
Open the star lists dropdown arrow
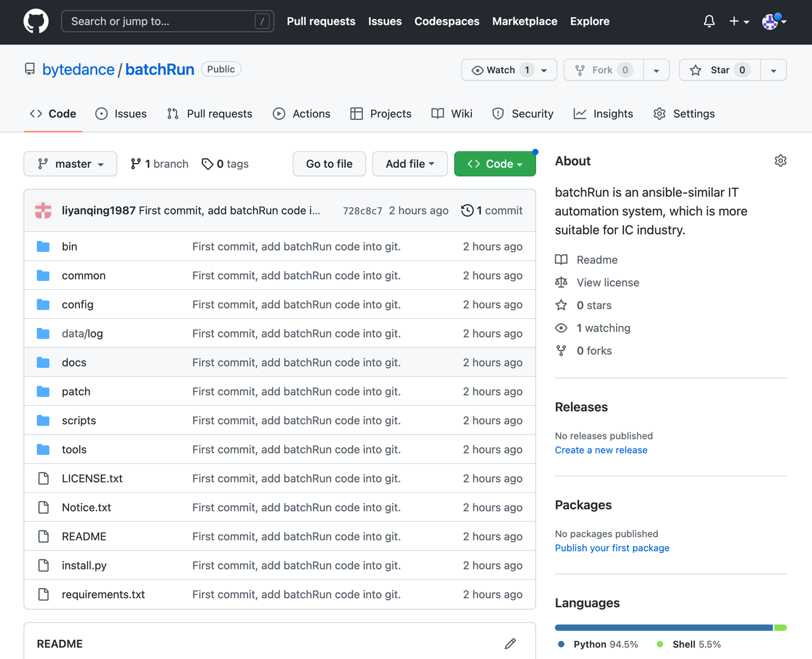[773, 70]
